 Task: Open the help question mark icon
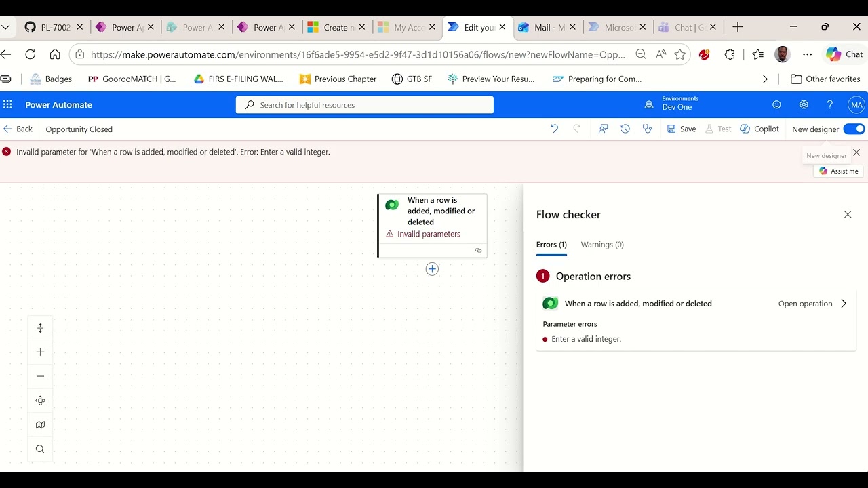[829, 104]
